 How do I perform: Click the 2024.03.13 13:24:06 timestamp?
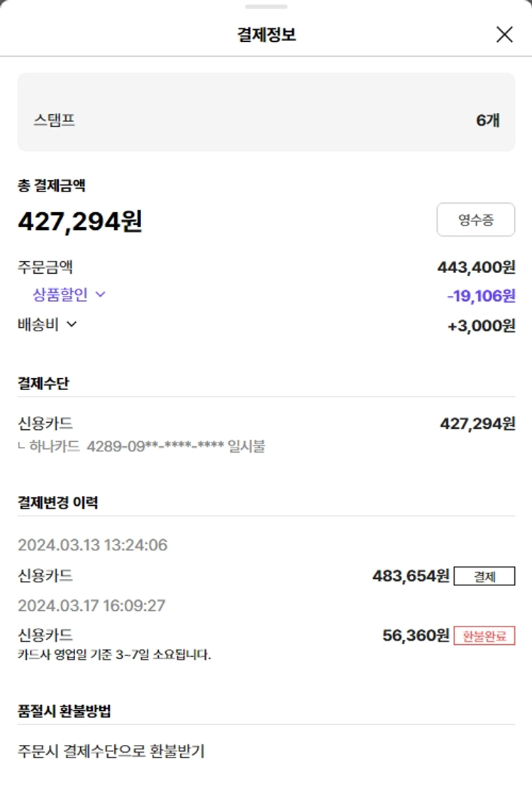(x=92, y=546)
